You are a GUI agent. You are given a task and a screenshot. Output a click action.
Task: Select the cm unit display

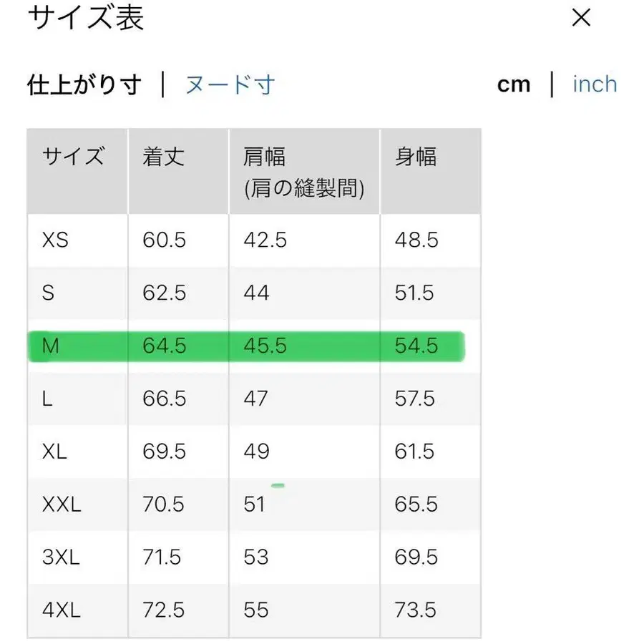[514, 84]
